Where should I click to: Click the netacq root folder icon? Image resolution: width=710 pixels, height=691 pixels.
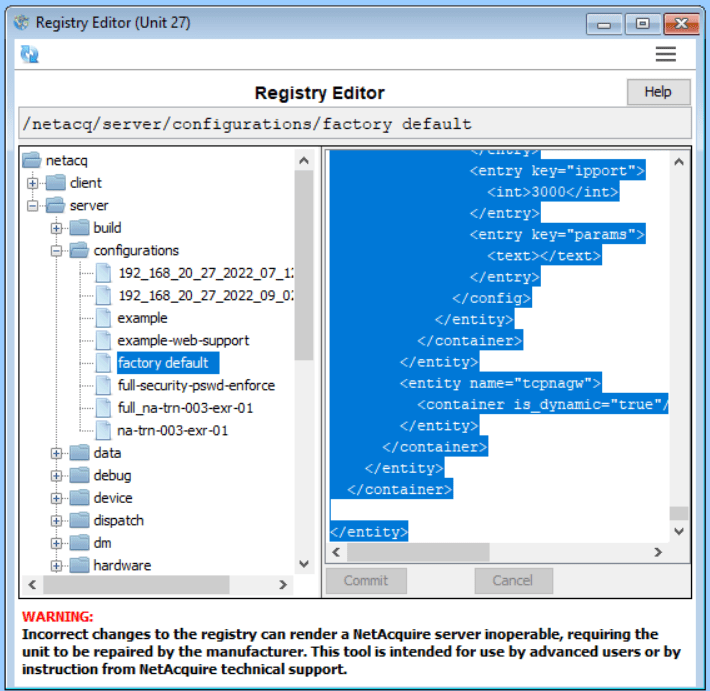[x=32, y=160]
